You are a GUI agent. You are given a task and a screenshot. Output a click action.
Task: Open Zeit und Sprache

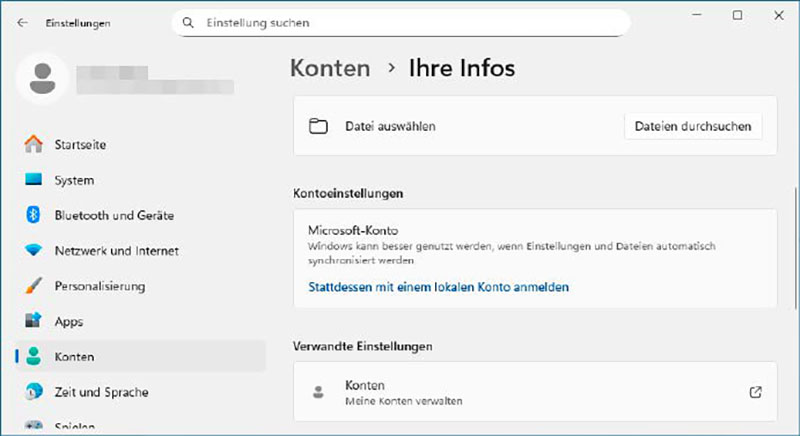(141, 392)
